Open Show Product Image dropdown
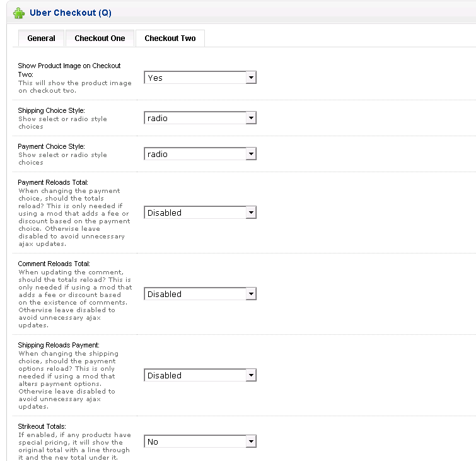This screenshot has width=476, height=461. coord(200,78)
